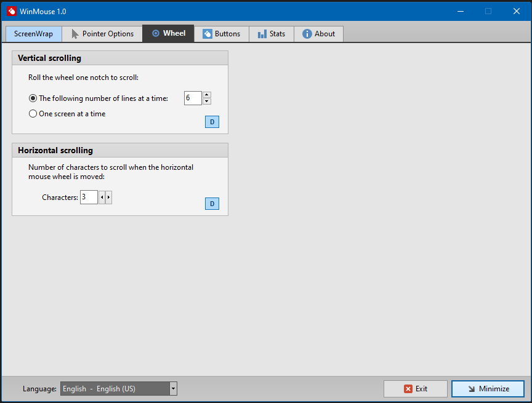Screen dimensions: 532x403
Task: Select the Wheel tab
Action: 168,33
